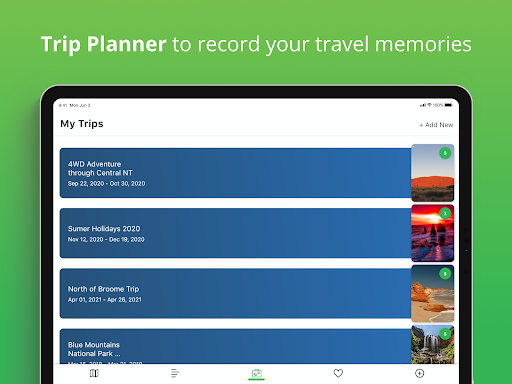Open the map tab icon
This screenshot has height=384, width=512.
pyautogui.click(x=94, y=373)
